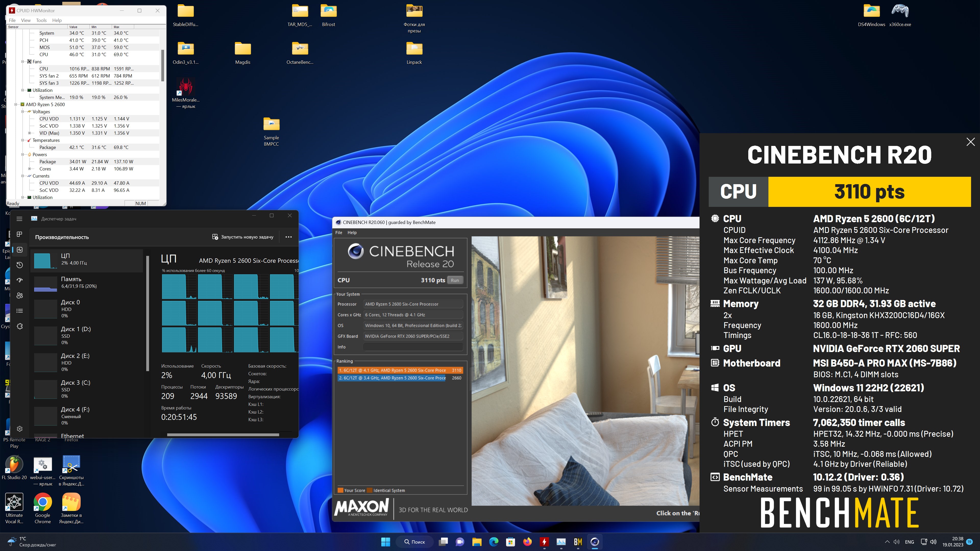Open clock and date 20:38 in tray
Viewport: 980px width, 551px height.
[953, 542]
